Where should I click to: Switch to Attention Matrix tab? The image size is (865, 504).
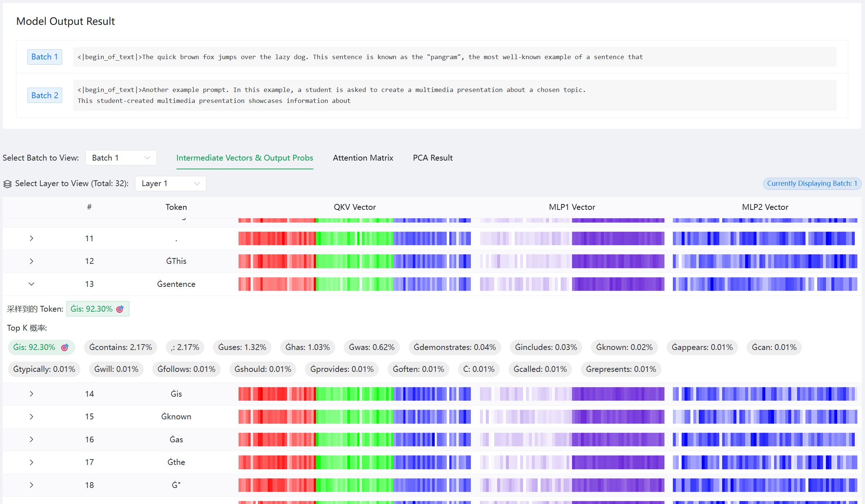coord(363,158)
